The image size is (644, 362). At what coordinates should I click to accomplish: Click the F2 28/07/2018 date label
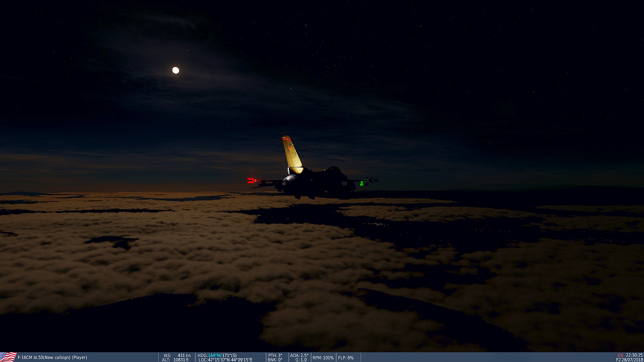click(x=629, y=360)
